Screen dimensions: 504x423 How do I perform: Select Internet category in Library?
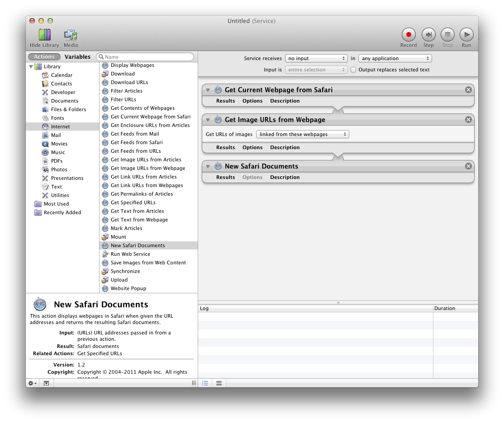click(62, 127)
